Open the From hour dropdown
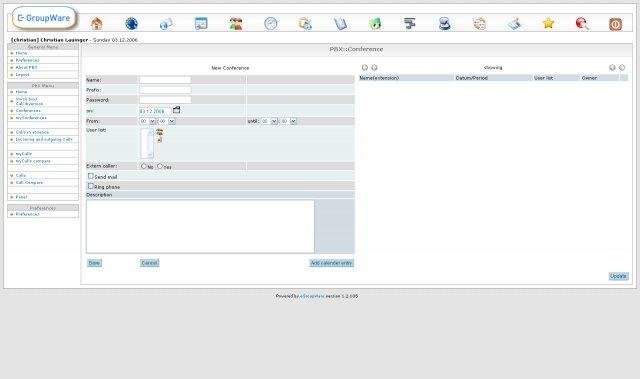Image resolution: width=640 pixels, height=379 pixels. click(147, 121)
